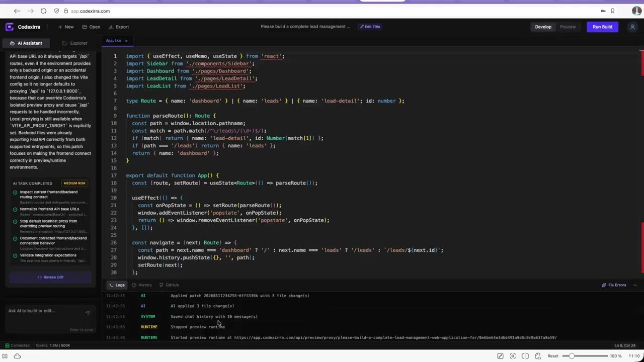Click the Tokens 1.3M / 500K counter

click(x=53, y=345)
